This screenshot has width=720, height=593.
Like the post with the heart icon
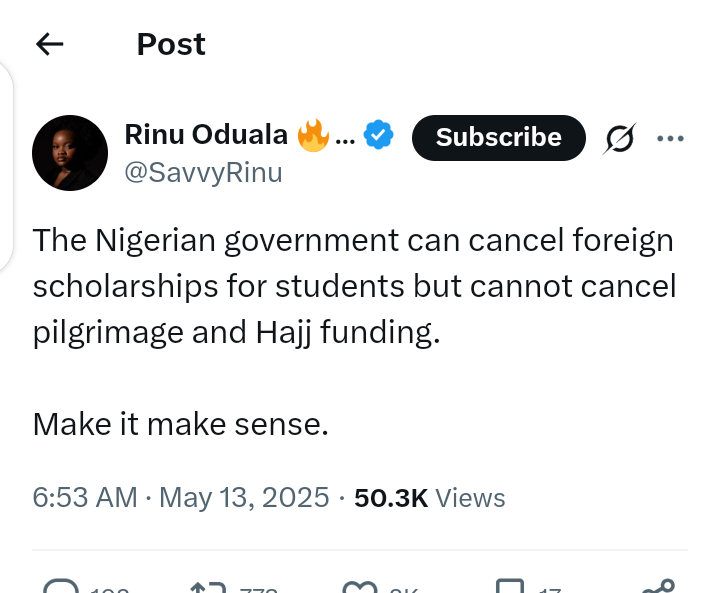click(357, 586)
